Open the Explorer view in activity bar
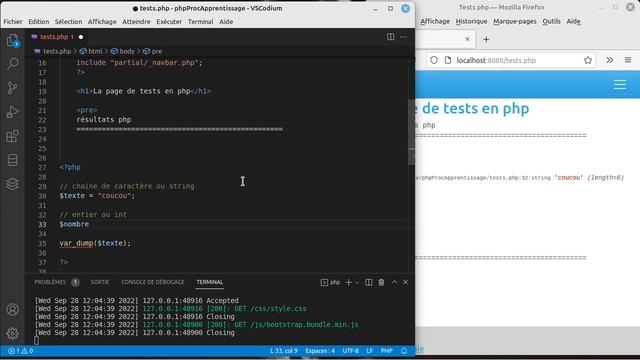Screen dimensions: 640x360 point(13,40)
